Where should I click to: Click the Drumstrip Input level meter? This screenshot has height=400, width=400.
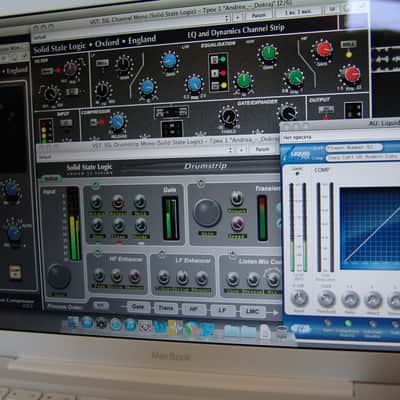click(x=73, y=224)
